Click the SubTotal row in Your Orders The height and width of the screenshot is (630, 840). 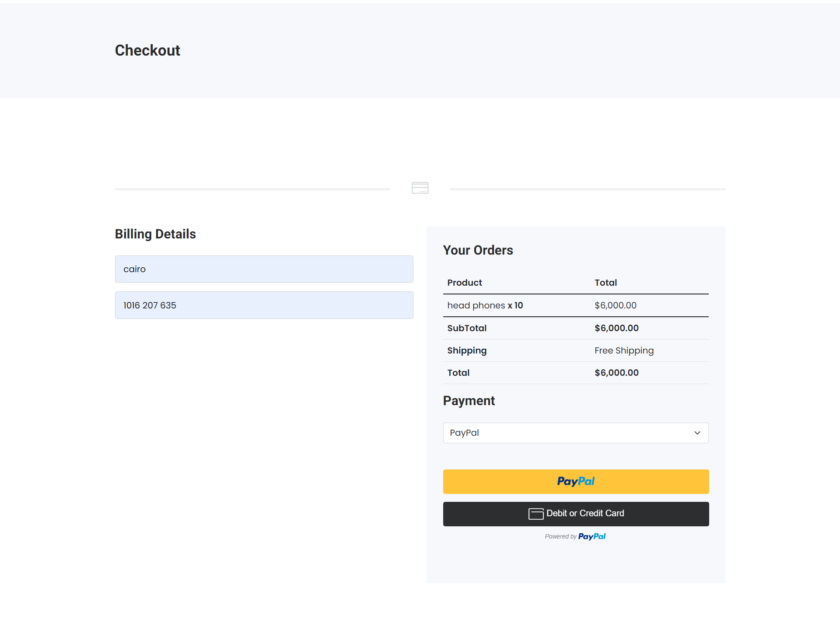[466, 328]
